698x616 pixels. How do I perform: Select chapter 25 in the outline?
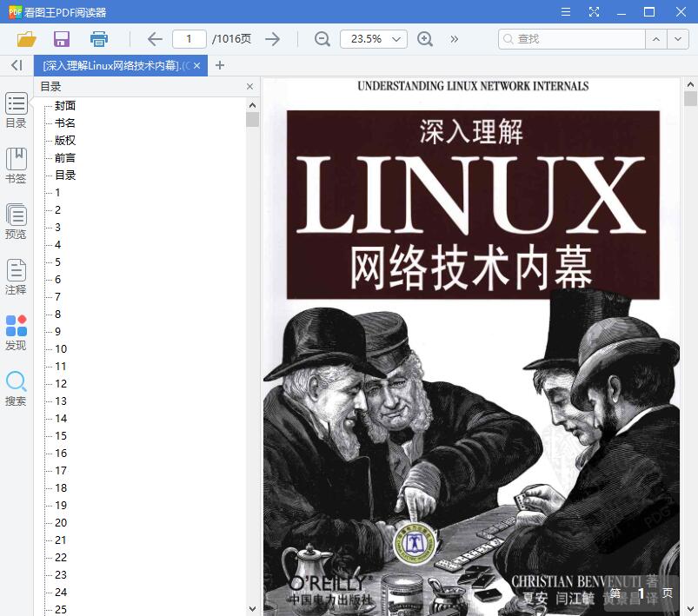click(61, 609)
